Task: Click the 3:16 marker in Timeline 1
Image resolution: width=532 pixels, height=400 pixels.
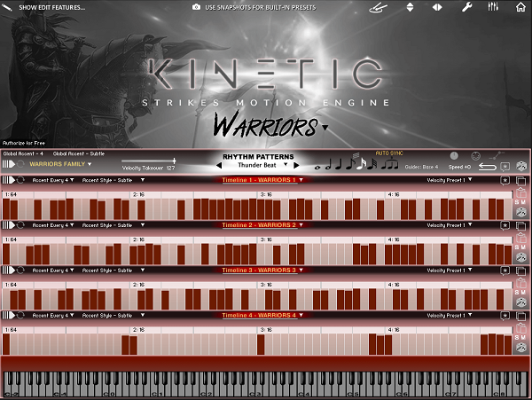Action: (x=266, y=195)
